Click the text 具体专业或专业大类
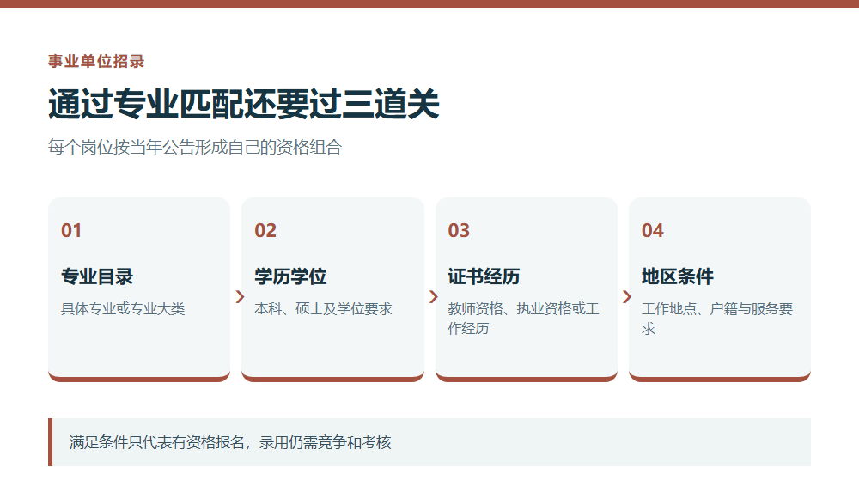Image resolution: width=859 pixels, height=504 pixels. pyautogui.click(x=123, y=309)
